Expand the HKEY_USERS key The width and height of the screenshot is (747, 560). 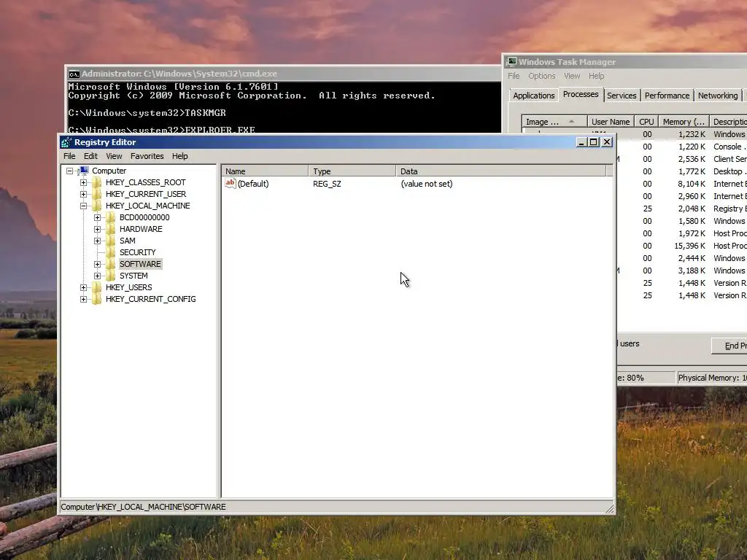pos(84,287)
